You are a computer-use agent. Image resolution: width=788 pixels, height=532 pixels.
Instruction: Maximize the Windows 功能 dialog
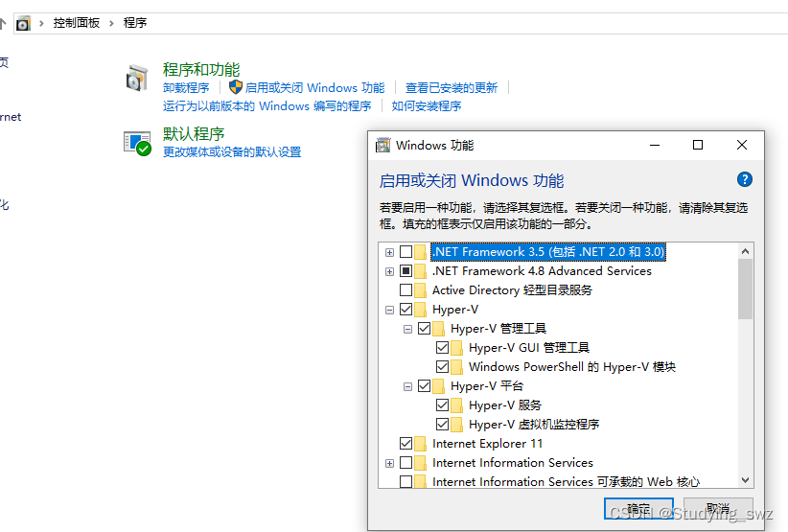point(698,145)
